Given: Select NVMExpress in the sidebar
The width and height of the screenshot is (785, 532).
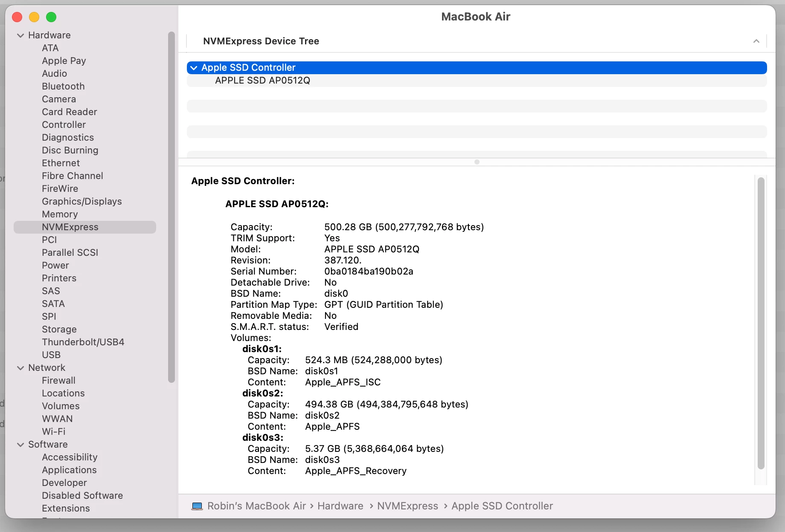Looking at the screenshot, I should pyautogui.click(x=85, y=227).
